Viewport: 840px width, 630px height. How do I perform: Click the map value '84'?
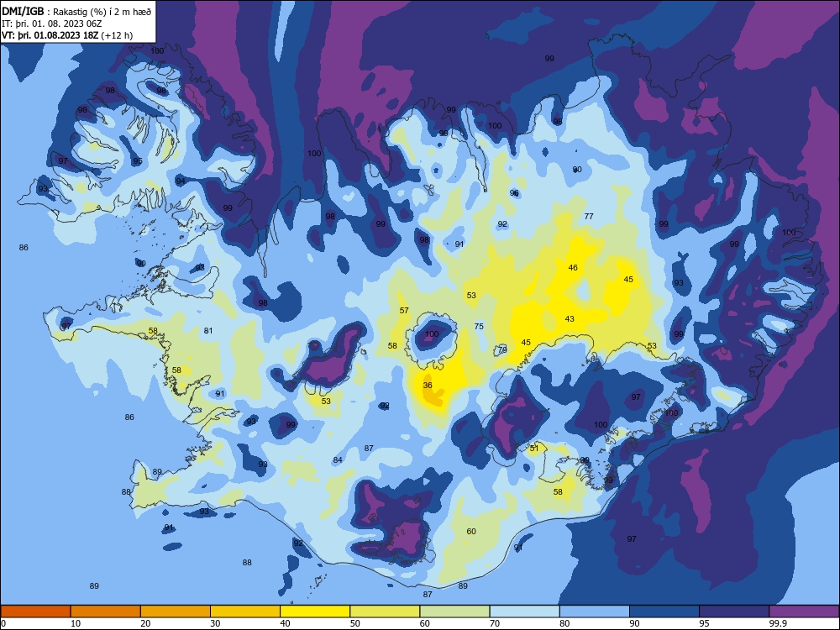pos(338,460)
